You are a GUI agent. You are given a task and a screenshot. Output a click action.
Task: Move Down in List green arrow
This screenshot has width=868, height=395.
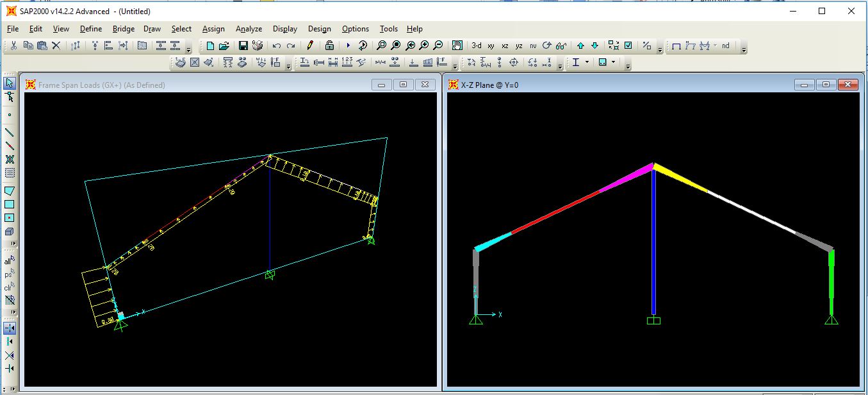tap(594, 46)
